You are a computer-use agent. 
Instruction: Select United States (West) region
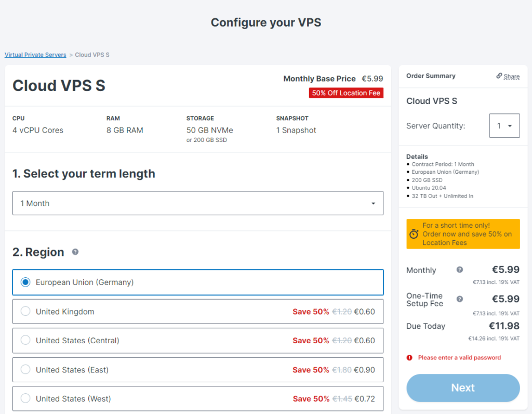[x=25, y=398]
